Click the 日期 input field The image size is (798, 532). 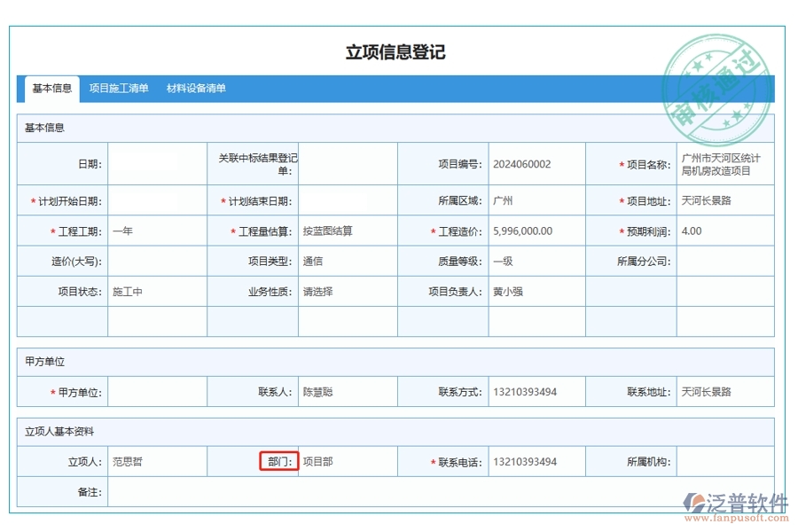click(x=158, y=162)
